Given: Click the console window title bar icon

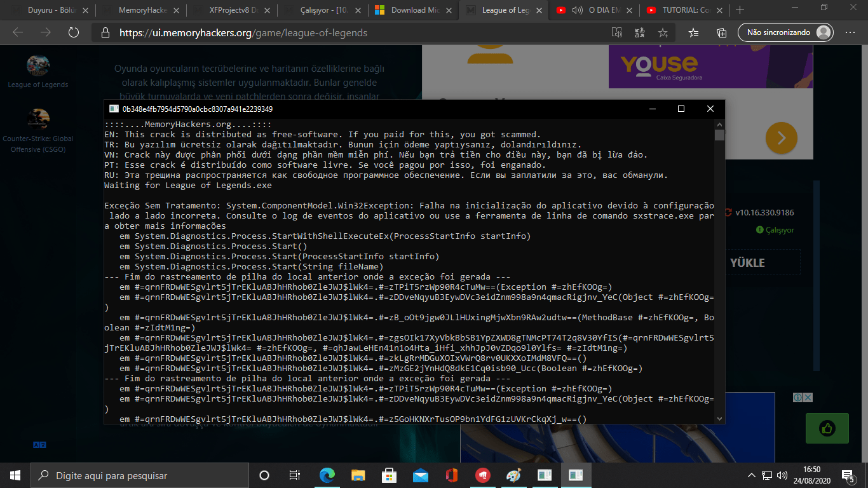Looking at the screenshot, I should (114, 109).
